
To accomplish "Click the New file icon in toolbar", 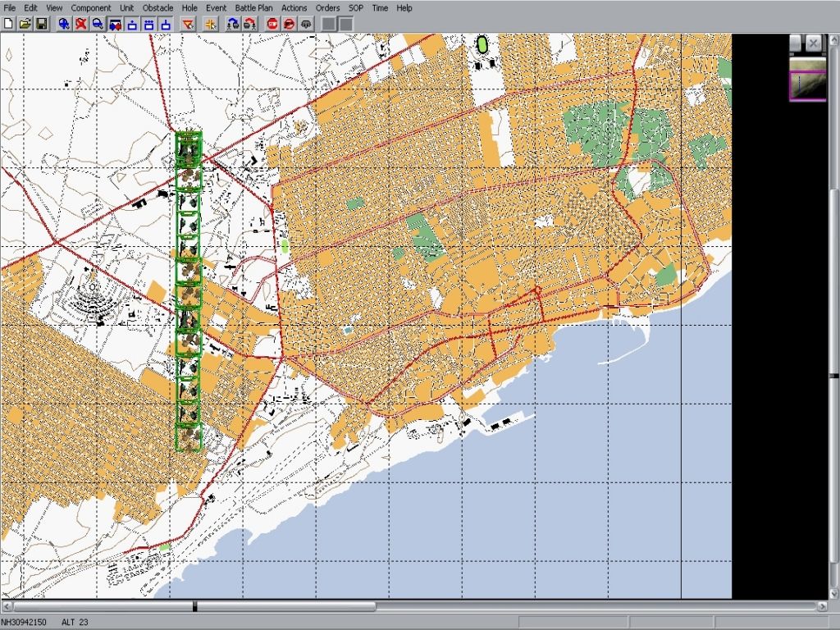I will [x=8, y=24].
